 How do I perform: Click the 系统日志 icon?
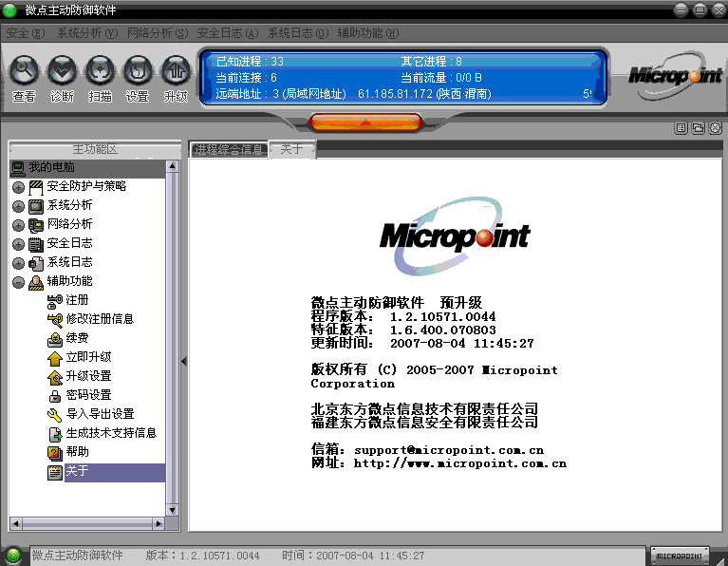click(36, 263)
